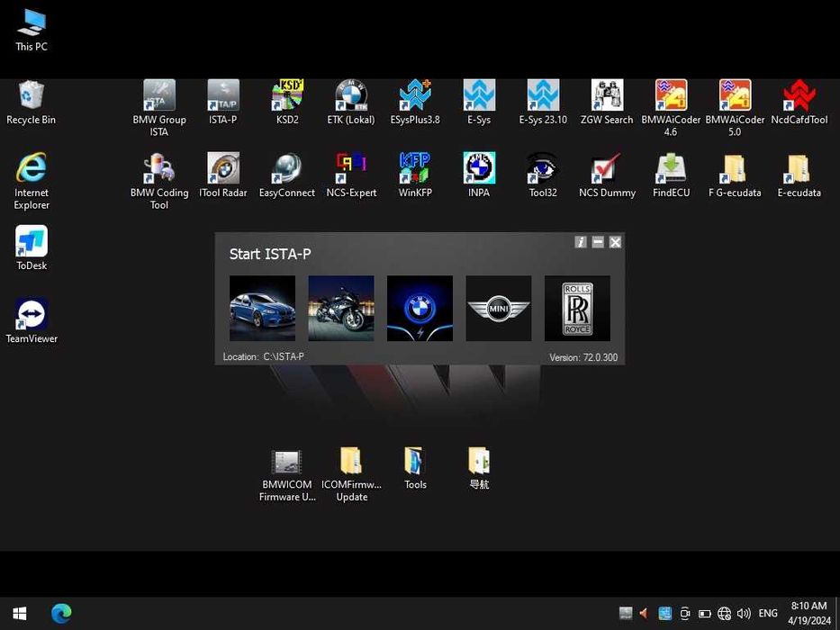Open Microsoft Edge from the taskbar

click(61, 614)
